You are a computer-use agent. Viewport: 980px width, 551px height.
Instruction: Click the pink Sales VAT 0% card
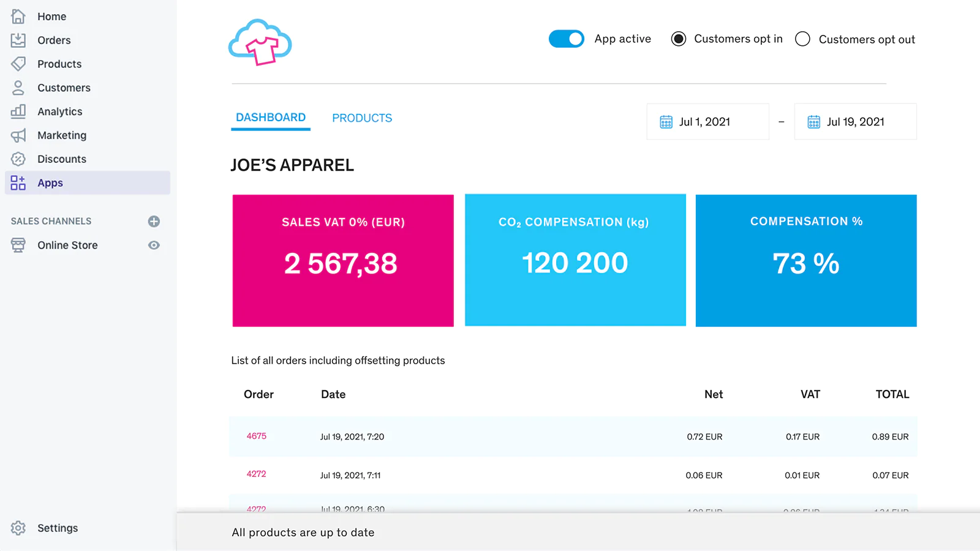point(343,260)
